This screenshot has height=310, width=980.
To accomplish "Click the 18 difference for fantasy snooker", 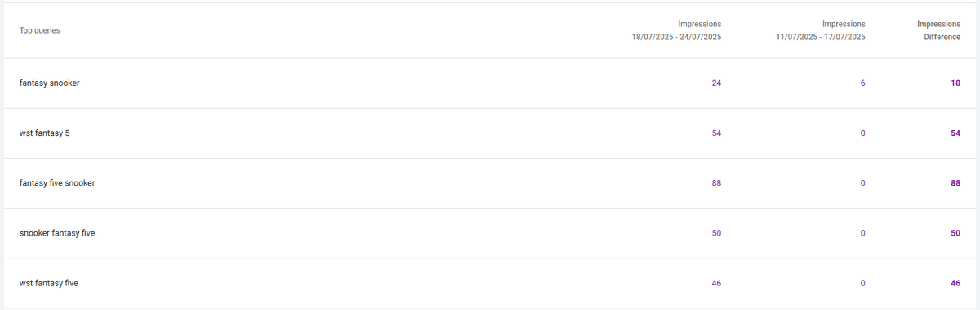I will click(x=955, y=83).
